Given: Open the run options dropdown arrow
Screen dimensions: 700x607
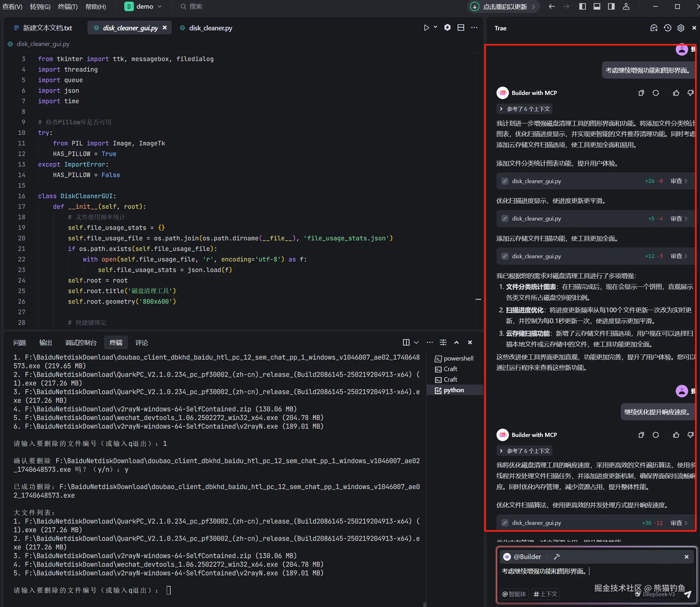Looking at the screenshot, I should (x=436, y=27).
